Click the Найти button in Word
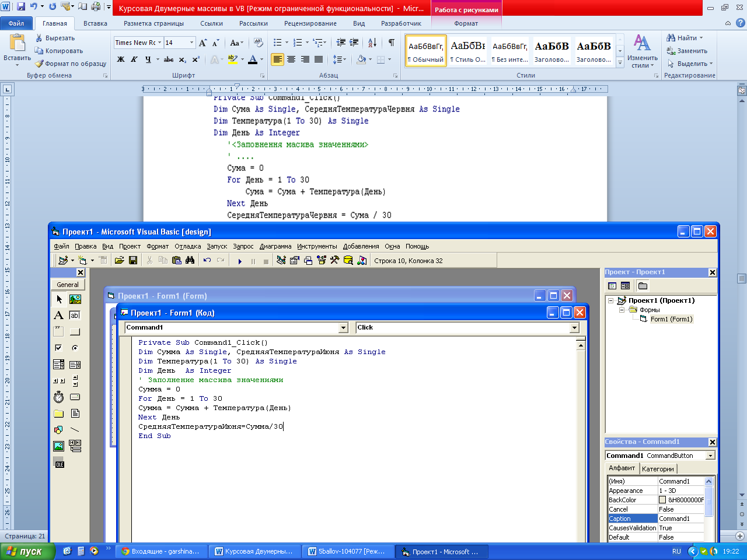The image size is (747, 560). pos(685,38)
